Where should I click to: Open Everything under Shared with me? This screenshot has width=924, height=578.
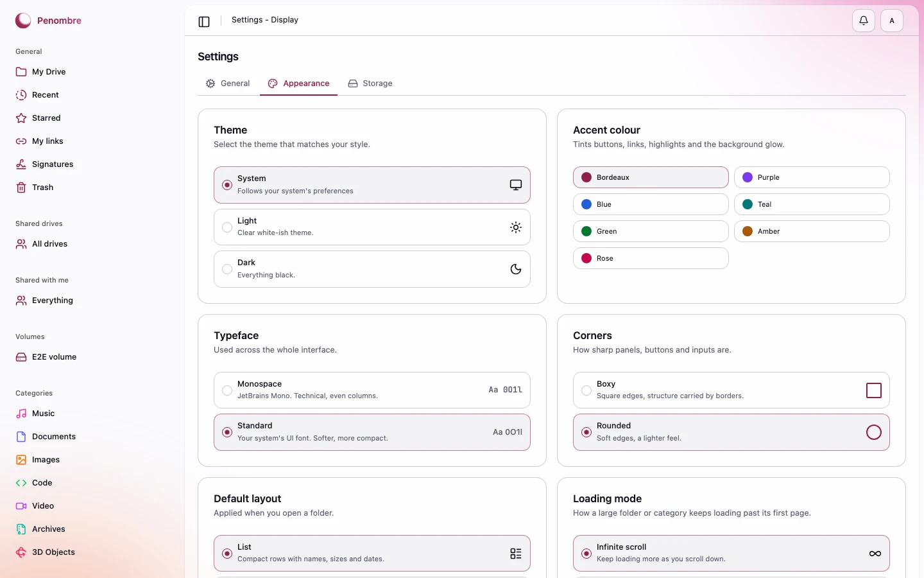[92, 301]
